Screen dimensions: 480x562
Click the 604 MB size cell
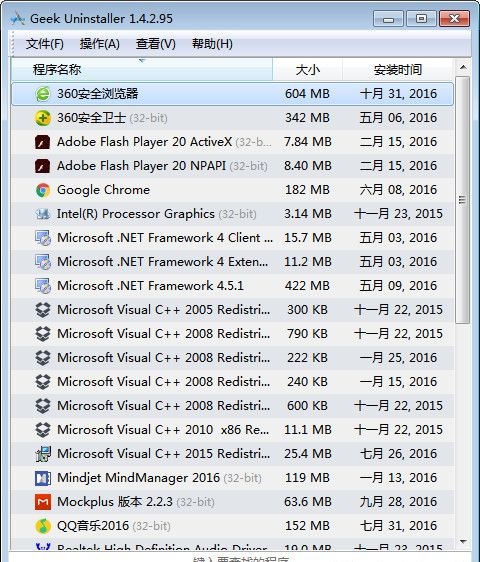coord(307,94)
